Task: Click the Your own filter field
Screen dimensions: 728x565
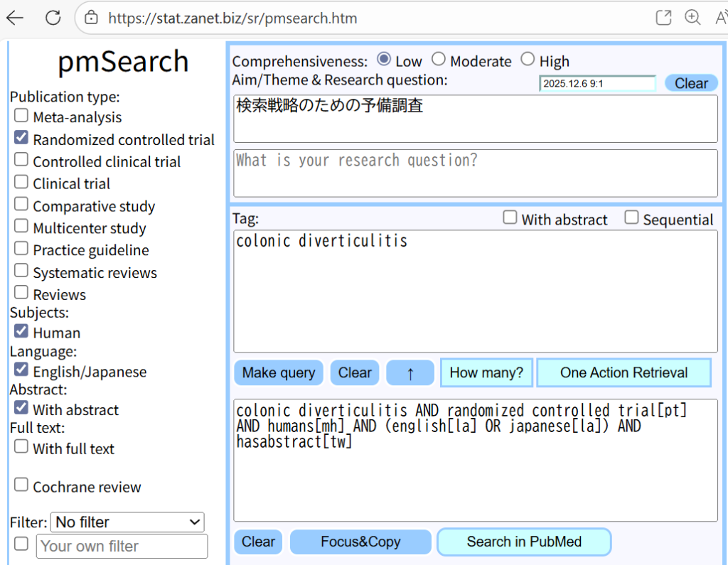Action: pos(122,546)
